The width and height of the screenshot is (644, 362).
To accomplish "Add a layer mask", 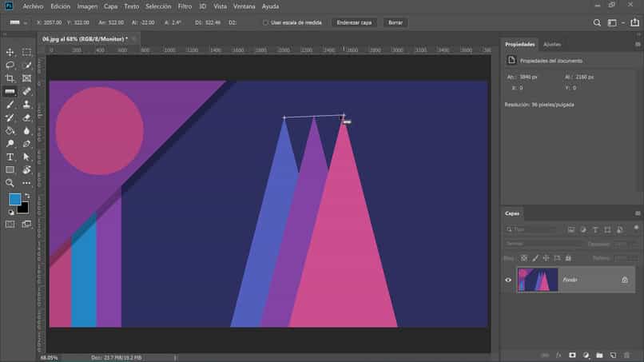I will (x=572, y=356).
